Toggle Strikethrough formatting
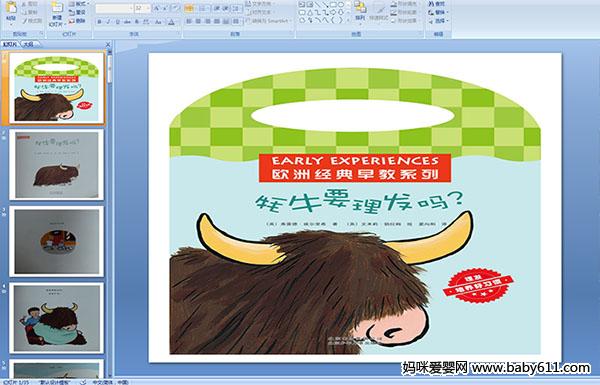Screen dimensions: 600x385 coord(127,22)
